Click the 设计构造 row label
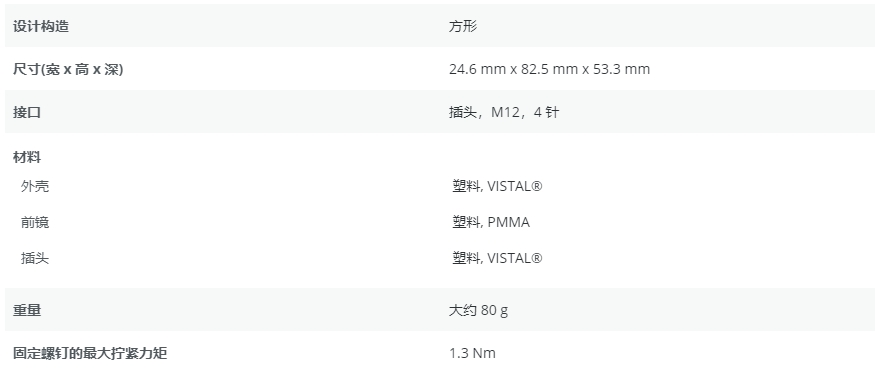Screen dimensions: 875x375 click(41, 26)
